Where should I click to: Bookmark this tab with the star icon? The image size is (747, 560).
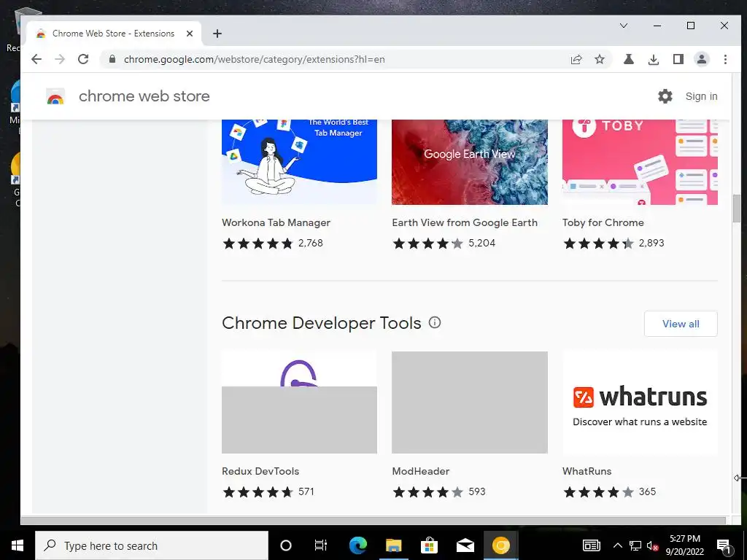[x=600, y=59]
